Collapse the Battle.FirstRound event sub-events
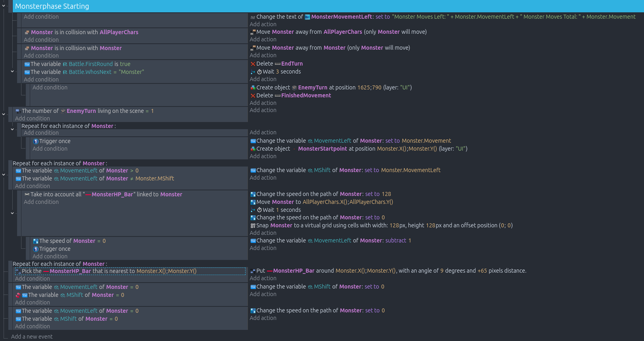This screenshot has width=644, height=341. point(12,72)
